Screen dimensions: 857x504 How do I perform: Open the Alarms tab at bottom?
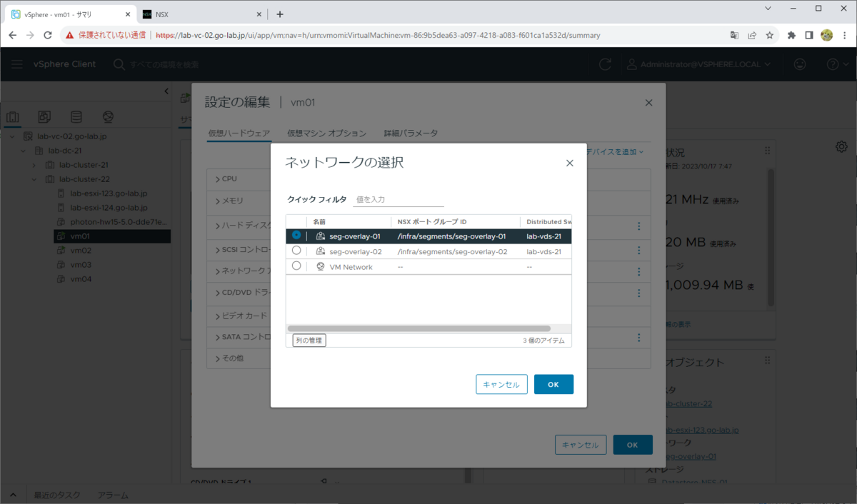point(113,495)
